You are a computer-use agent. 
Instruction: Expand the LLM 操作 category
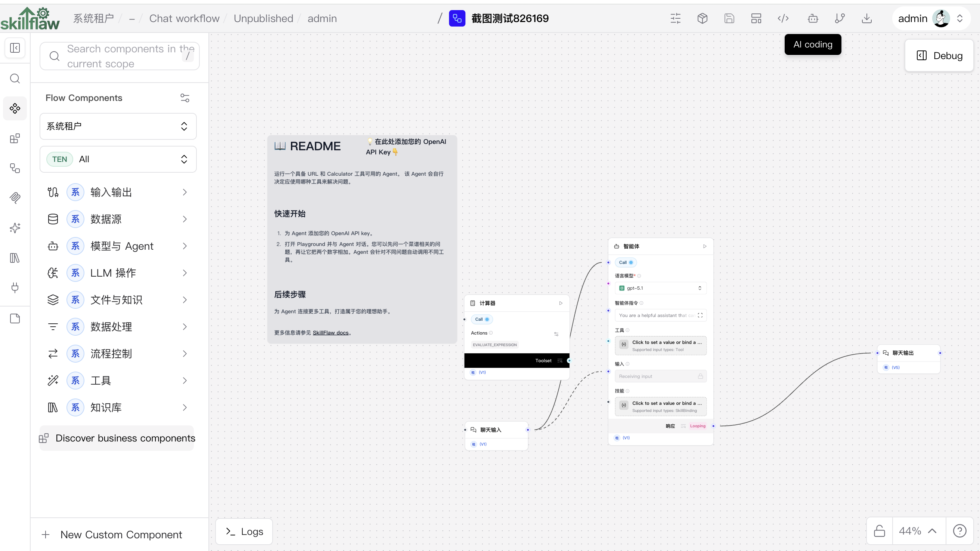(x=118, y=273)
